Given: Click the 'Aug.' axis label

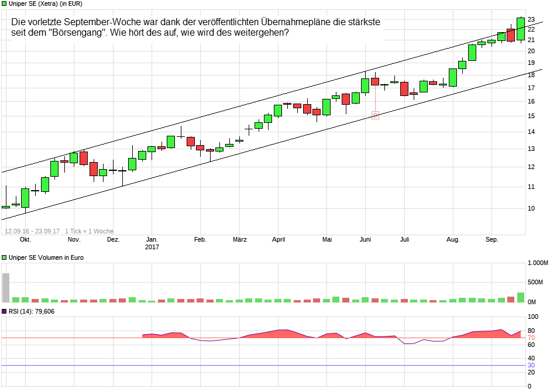Looking at the screenshot, I should (453, 239).
